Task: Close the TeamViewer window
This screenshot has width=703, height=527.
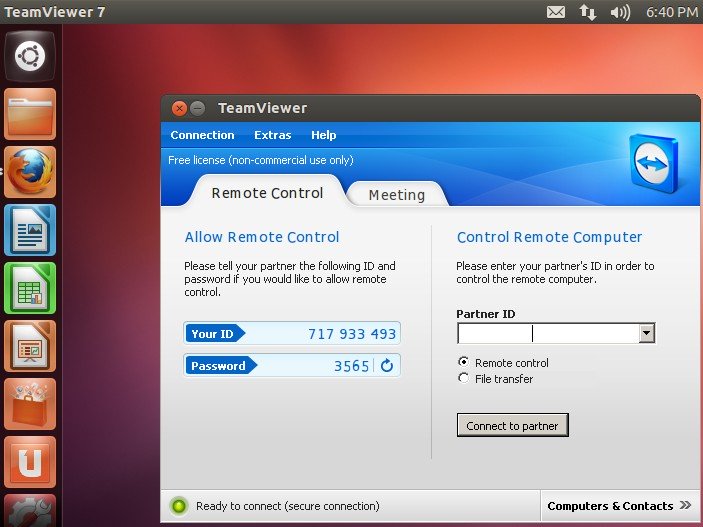Action: [179, 108]
